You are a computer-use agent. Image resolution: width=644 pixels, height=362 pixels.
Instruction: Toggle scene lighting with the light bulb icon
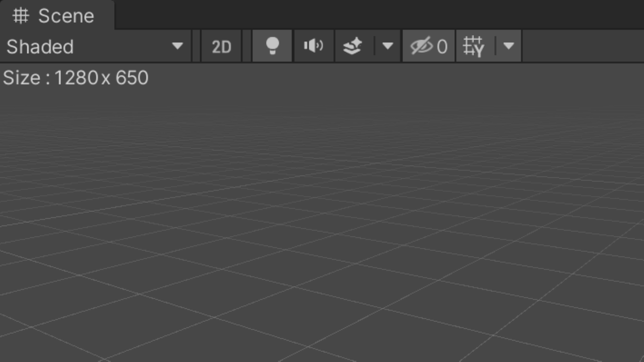[x=272, y=46]
